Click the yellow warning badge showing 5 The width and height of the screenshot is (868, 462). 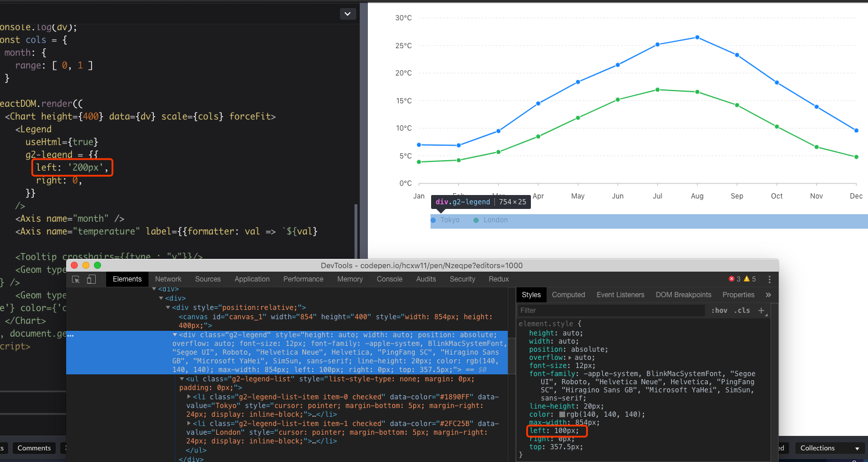[x=750, y=279]
